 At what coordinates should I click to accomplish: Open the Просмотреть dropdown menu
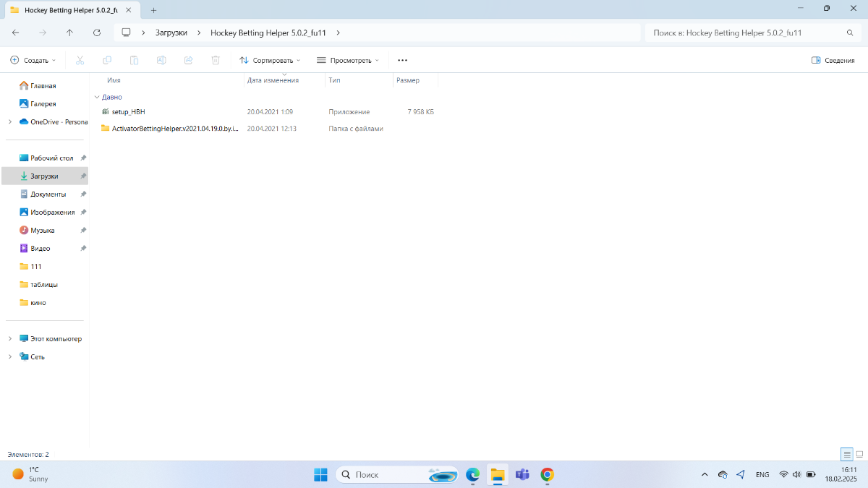pos(348,60)
